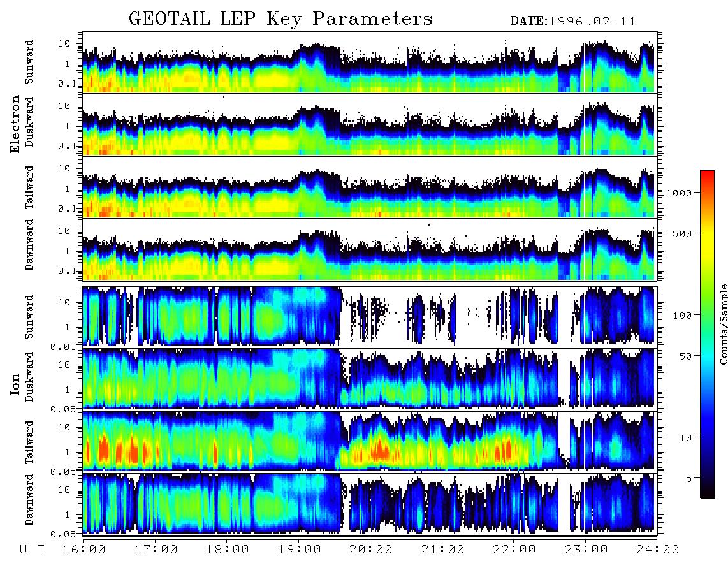Click the colorbar's '10' scale label
Screen dimensions: 728x561
[x=685, y=437]
